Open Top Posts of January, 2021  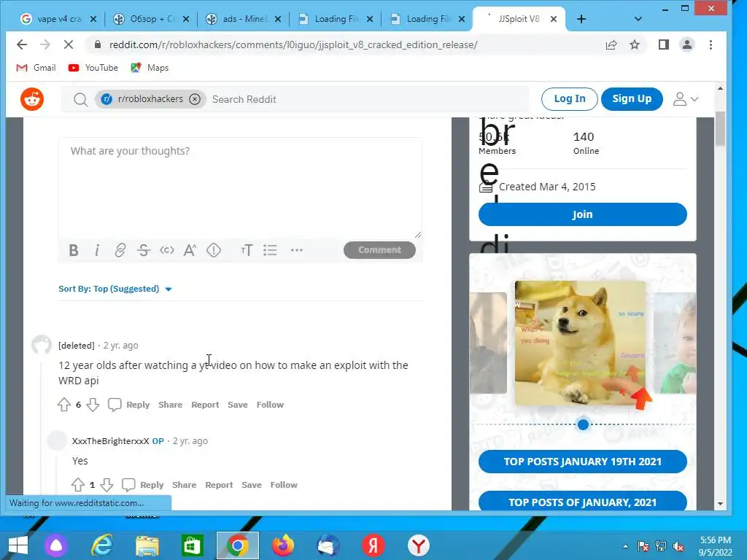(x=583, y=502)
